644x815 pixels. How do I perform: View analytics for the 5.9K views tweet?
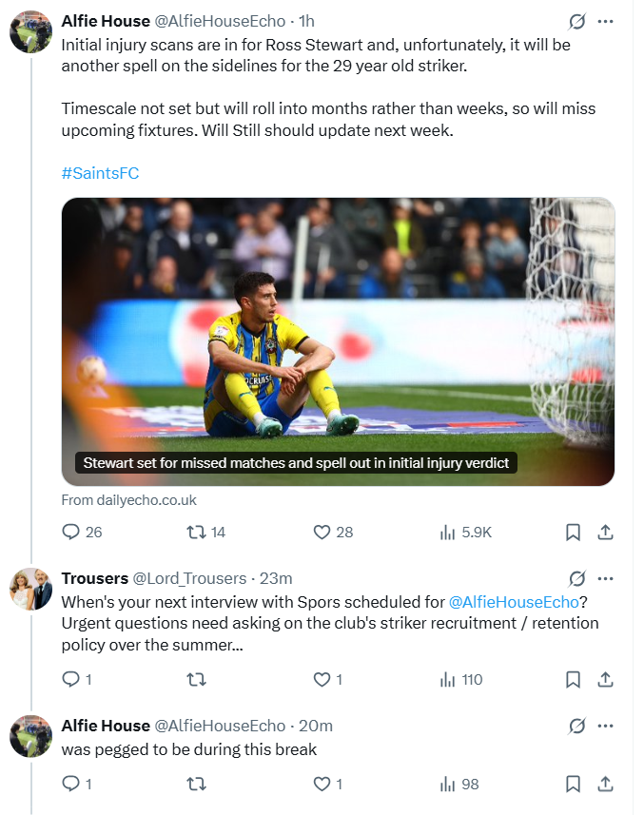[448, 533]
